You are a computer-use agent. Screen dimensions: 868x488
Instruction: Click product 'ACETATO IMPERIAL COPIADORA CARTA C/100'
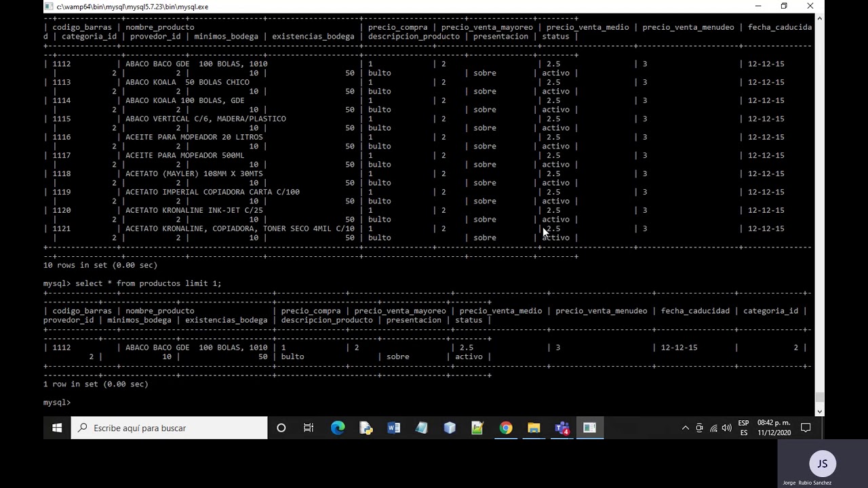click(212, 192)
